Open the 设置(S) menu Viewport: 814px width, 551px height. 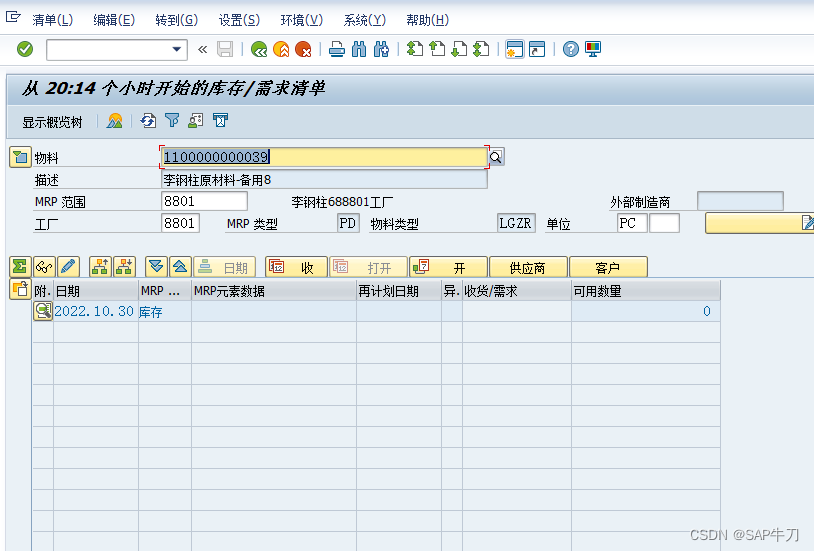click(x=239, y=20)
